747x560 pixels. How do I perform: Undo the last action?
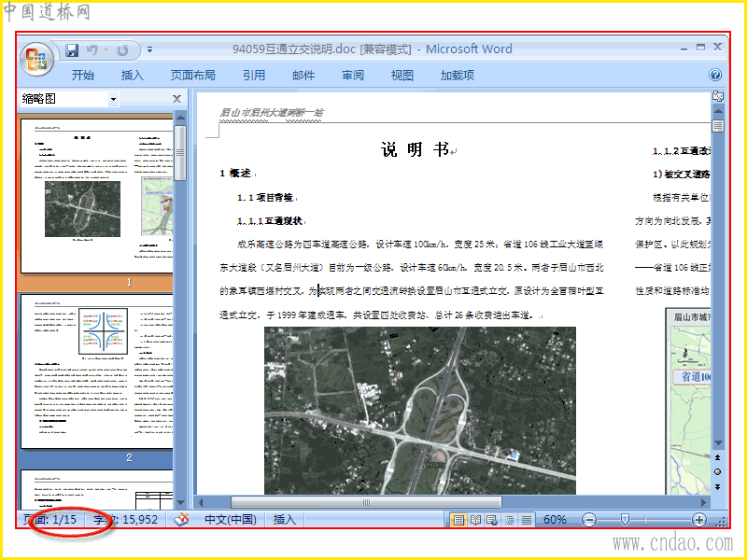[92, 50]
